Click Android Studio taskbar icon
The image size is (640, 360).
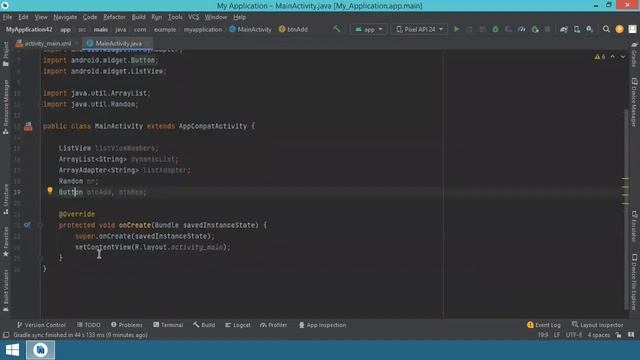40,350
